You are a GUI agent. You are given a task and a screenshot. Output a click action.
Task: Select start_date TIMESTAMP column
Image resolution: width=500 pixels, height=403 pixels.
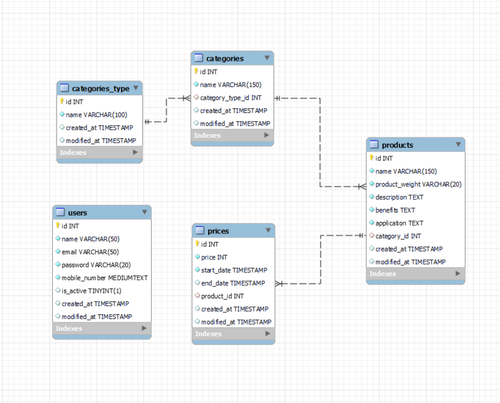(x=233, y=270)
